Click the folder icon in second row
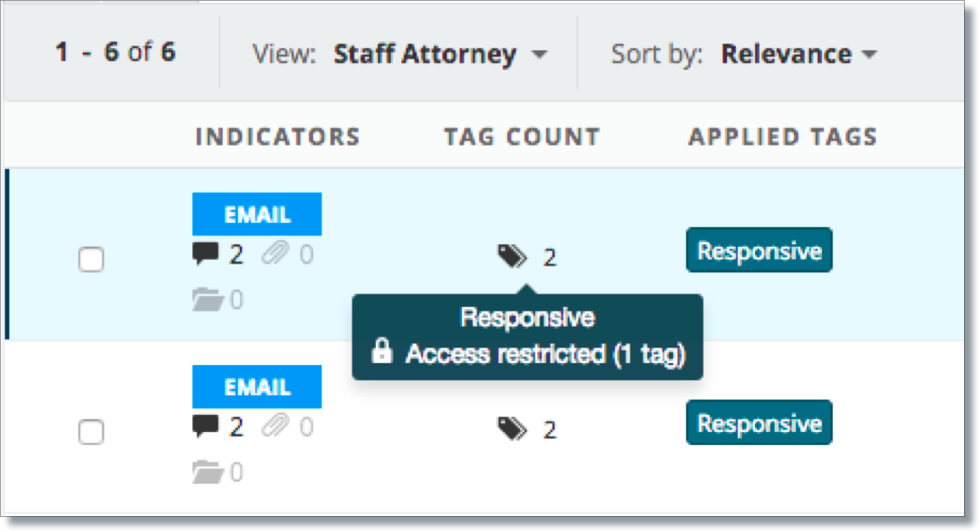The image size is (980, 532). pos(208,473)
